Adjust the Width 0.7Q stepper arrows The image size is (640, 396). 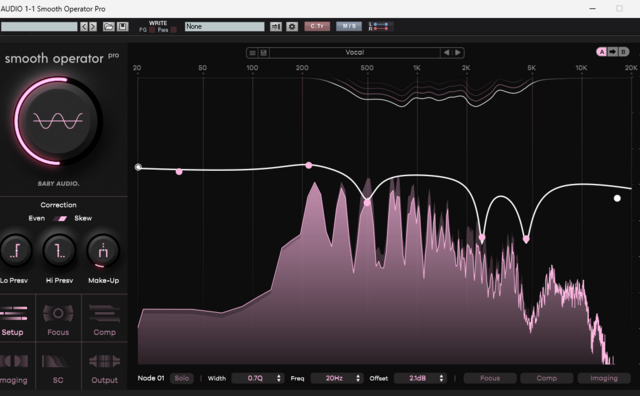tap(279, 378)
